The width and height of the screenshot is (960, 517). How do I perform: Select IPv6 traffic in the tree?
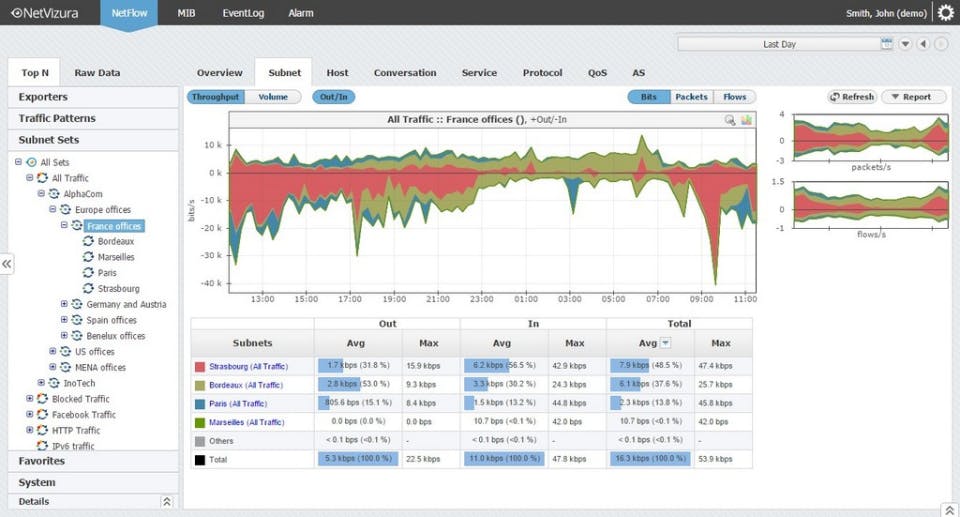pos(73,446)
